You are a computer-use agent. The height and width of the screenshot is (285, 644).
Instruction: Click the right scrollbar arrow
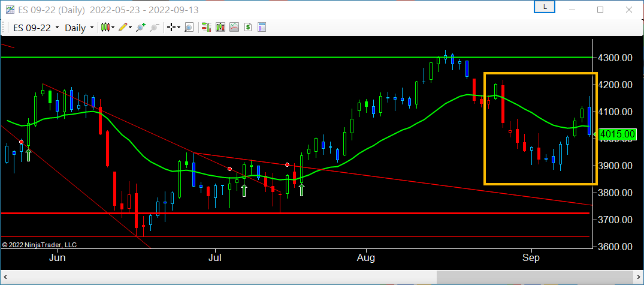point(639,277)
